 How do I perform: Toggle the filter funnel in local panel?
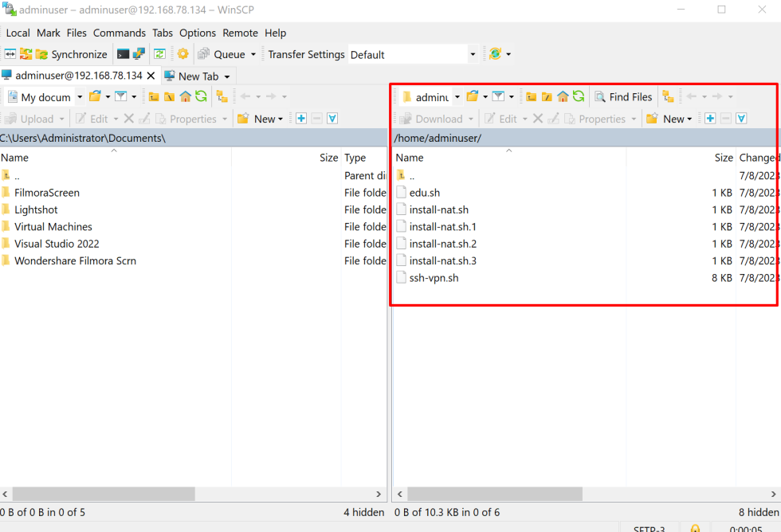coord(332,118)
